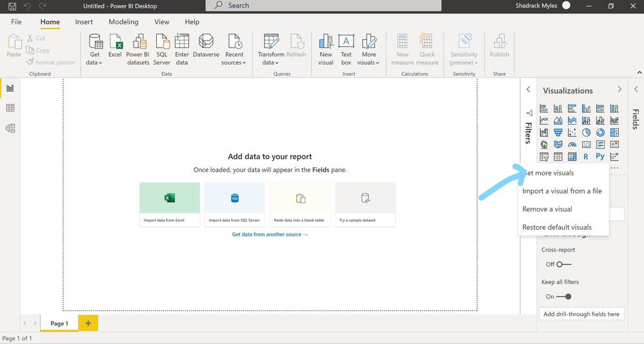Expand the Filters pane chevron

[x=528, y=89]
